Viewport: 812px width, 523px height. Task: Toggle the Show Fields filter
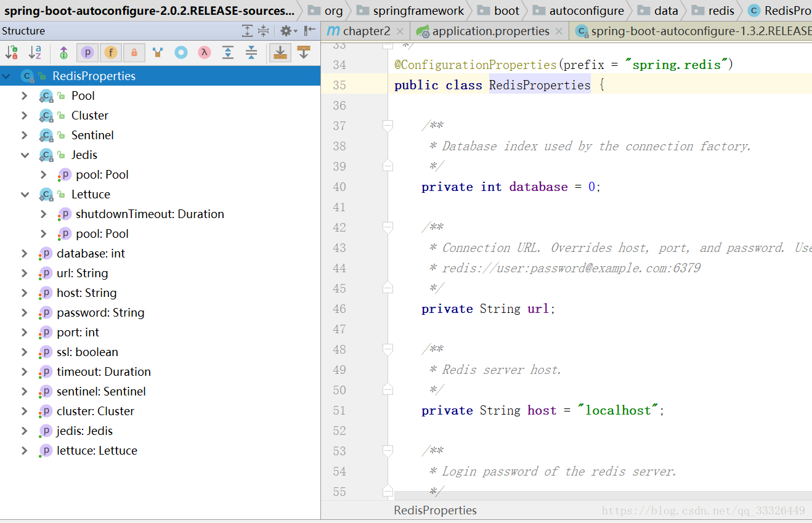coord(110,53)
